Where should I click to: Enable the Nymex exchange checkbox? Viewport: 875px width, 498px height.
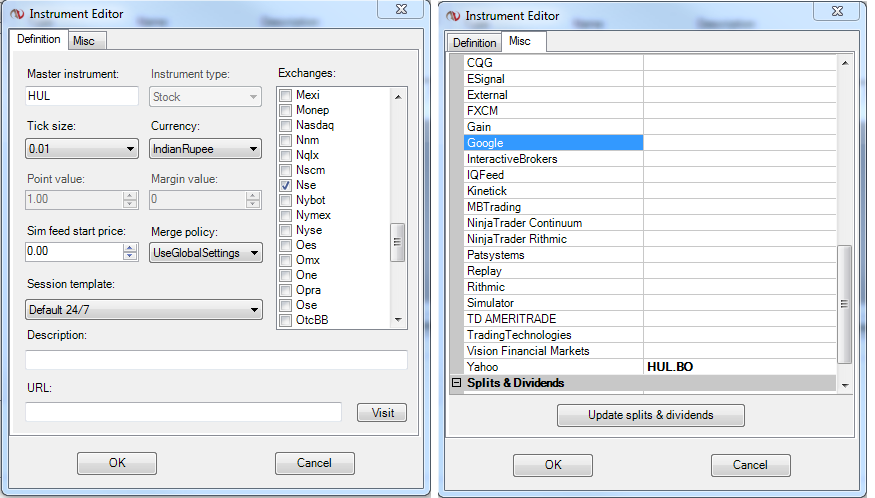coord(286,215)
